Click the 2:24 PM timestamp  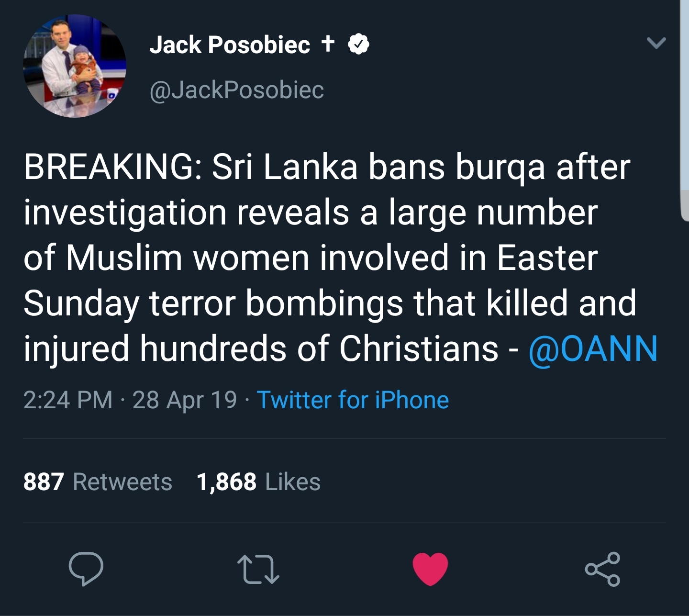click(x=68, y=400)
